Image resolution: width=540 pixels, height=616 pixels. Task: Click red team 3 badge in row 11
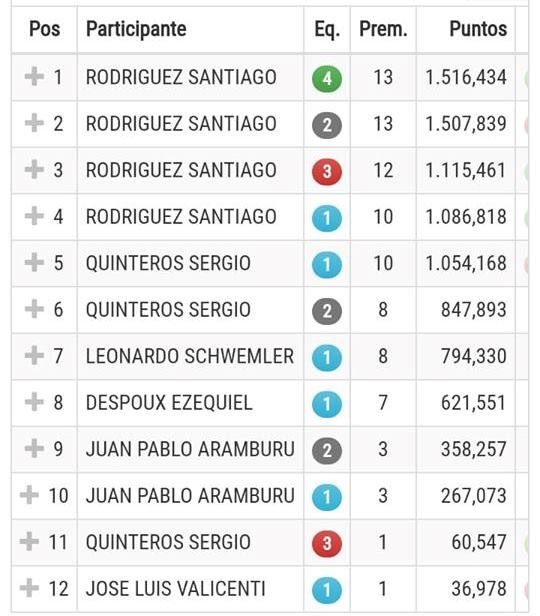coord(327,544)
